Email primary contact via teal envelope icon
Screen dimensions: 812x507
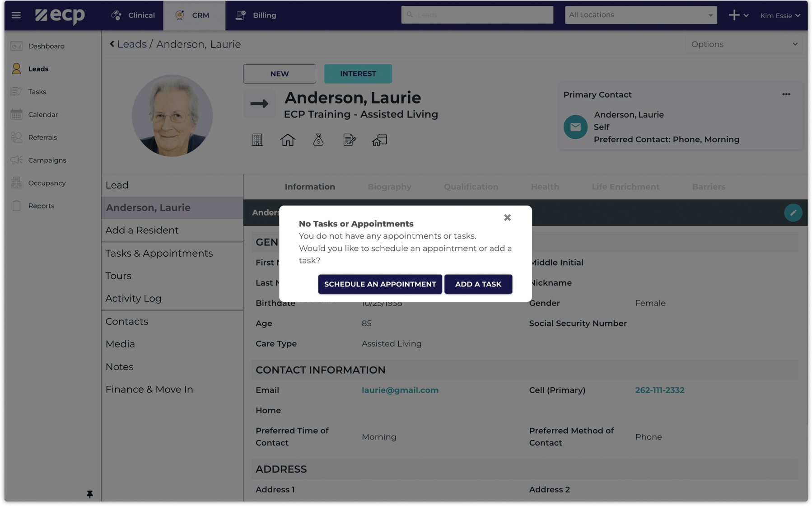(x=575, y=127)
